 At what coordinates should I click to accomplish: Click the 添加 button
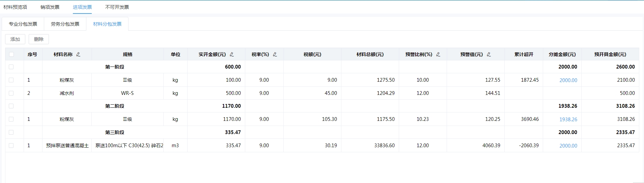coord(15,39)
